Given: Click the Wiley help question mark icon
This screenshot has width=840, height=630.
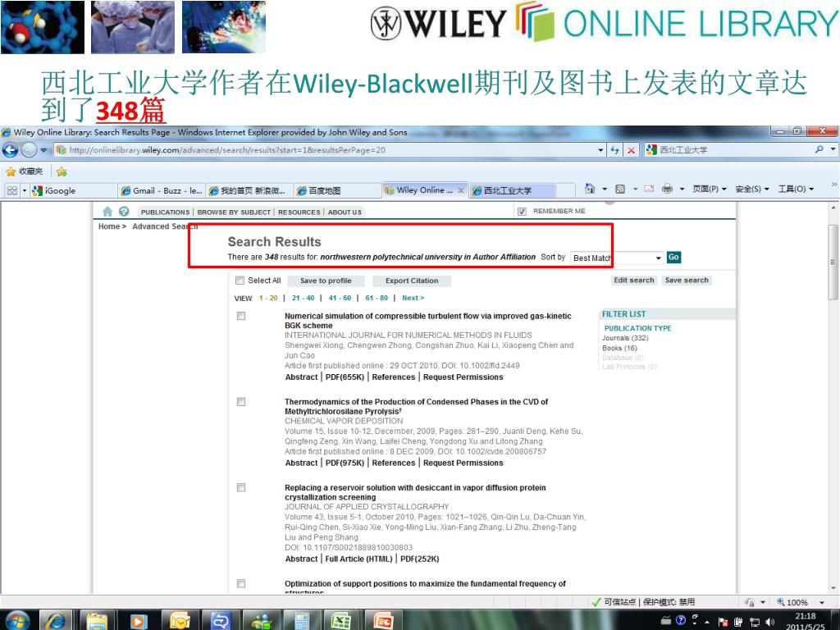Looking at the screenshot, I should 125,212.
